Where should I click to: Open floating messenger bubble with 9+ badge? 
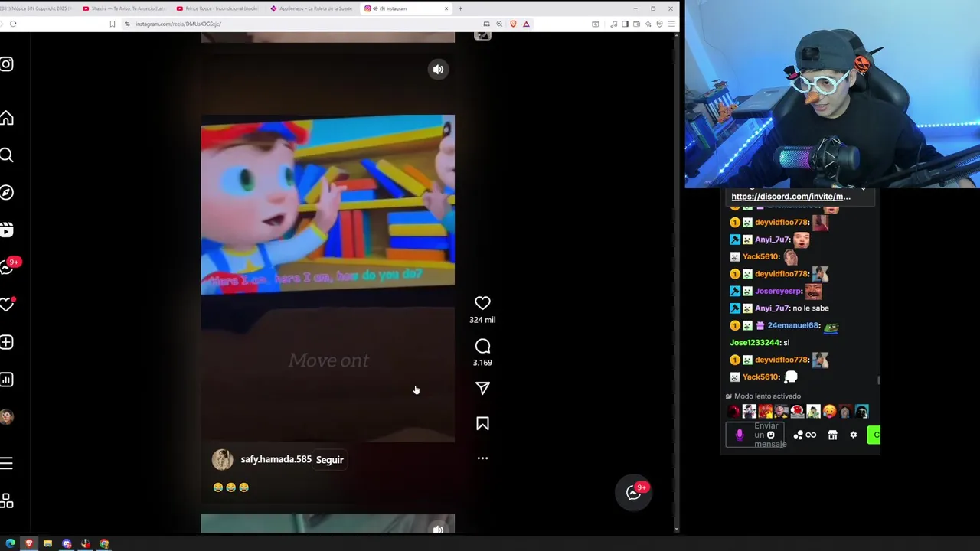(634, 493)
